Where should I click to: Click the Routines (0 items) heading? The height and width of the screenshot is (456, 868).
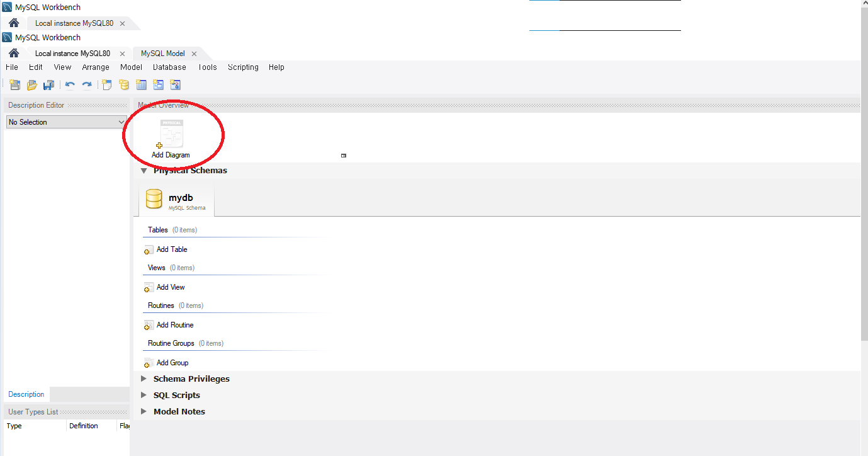[176, 305]
